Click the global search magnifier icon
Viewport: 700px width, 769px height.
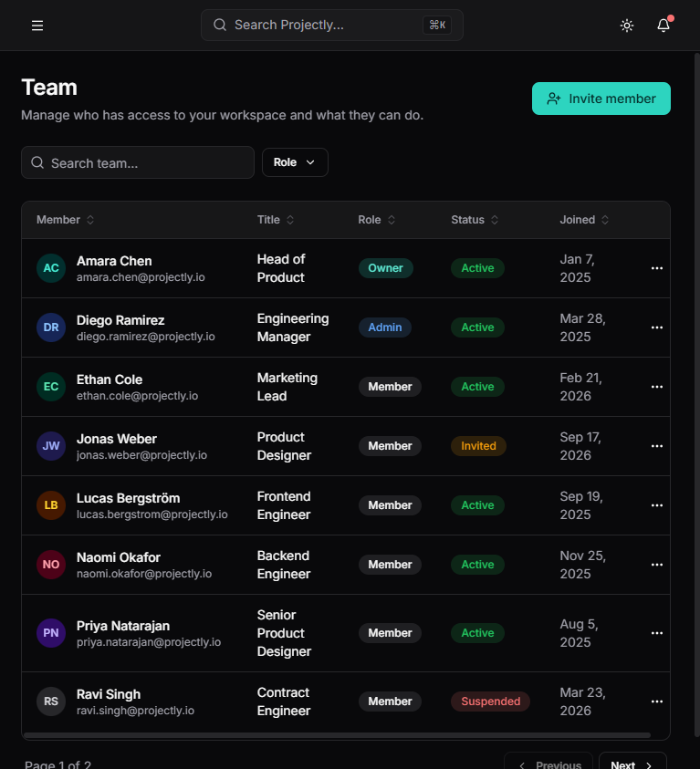(220, 25)
